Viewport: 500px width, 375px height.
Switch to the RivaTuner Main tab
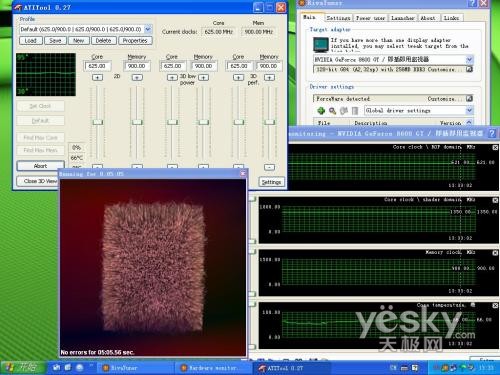click(309, 17)
